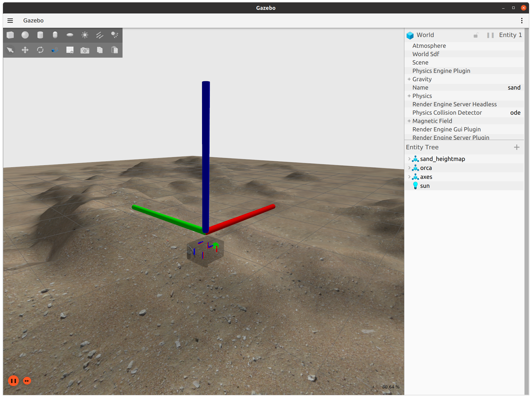Expand the Magnetic Field property

click(409, 121)
